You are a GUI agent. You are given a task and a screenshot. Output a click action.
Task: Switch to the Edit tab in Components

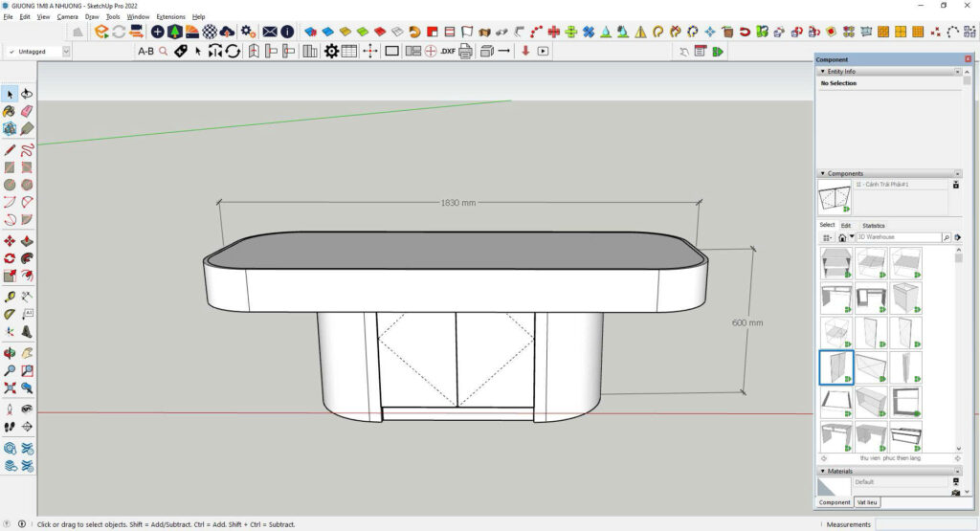click(846, 226)
